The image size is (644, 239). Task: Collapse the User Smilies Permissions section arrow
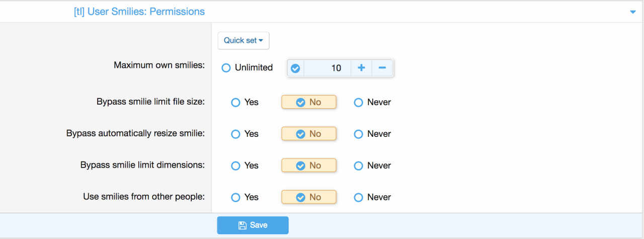pos(633,12)
